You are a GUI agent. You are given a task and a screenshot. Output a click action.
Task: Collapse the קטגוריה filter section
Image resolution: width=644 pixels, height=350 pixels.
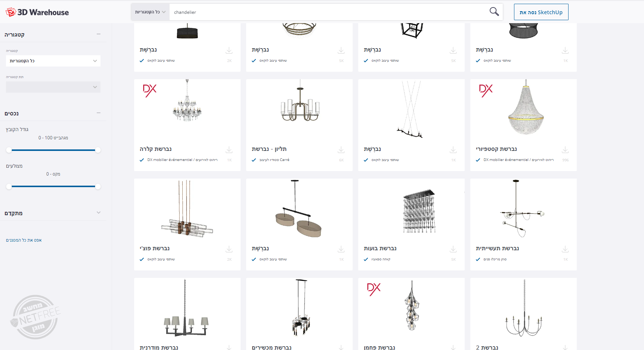pos(99,34)
